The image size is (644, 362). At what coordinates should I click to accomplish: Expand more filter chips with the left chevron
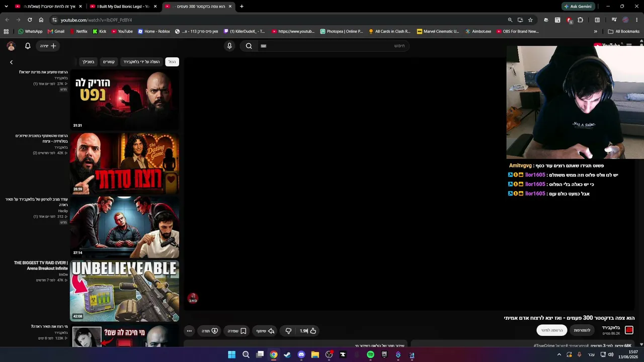pyautogui.click(x=11, y=62)
